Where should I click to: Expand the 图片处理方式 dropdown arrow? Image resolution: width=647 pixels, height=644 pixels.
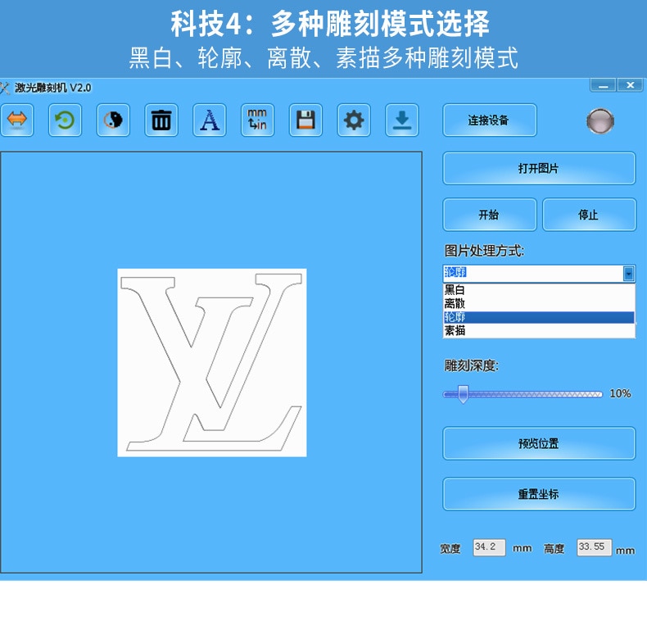click(x=628, y=274)
